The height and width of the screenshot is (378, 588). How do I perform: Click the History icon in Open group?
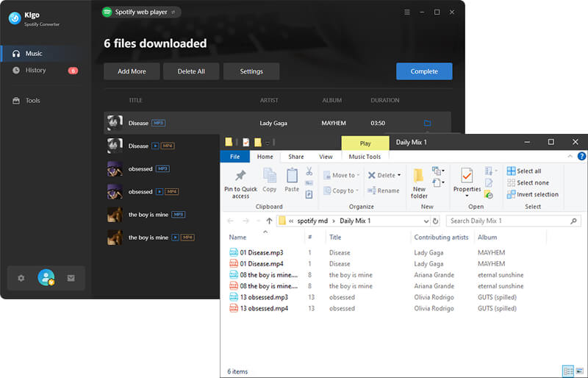[x=489, y=194]
